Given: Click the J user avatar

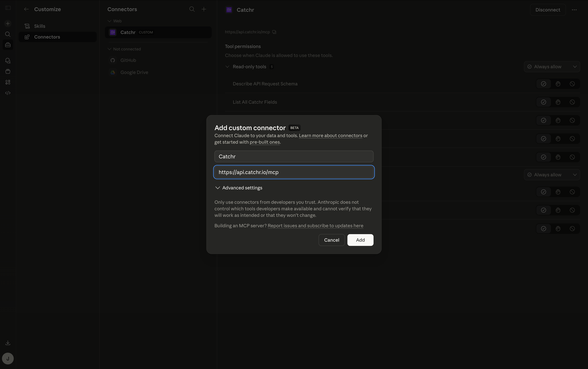Looking at the screenshot, I should (8, 359).
